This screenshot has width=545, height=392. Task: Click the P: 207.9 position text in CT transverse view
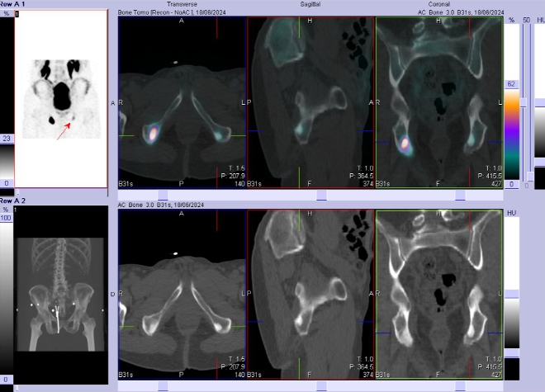click(233, 366)
